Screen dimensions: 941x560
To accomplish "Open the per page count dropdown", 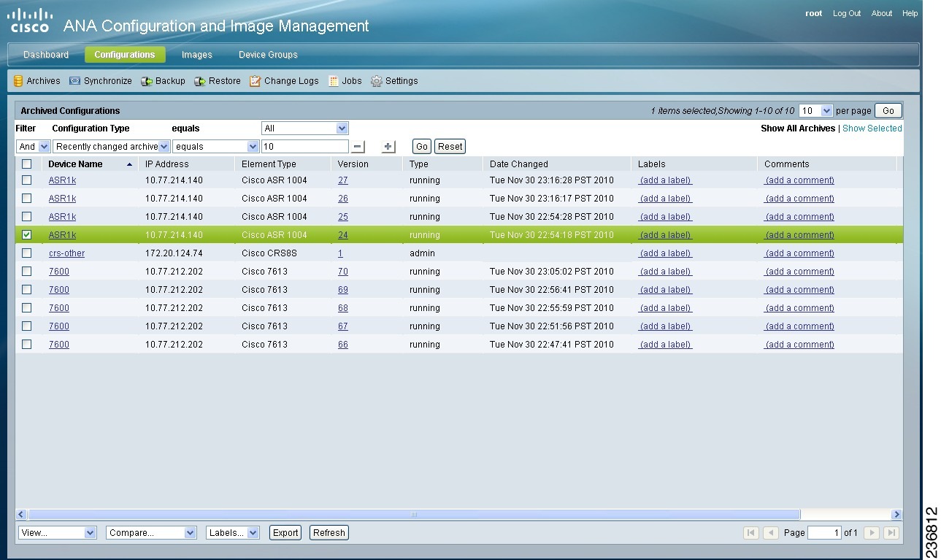I will (x=815, y=110).
